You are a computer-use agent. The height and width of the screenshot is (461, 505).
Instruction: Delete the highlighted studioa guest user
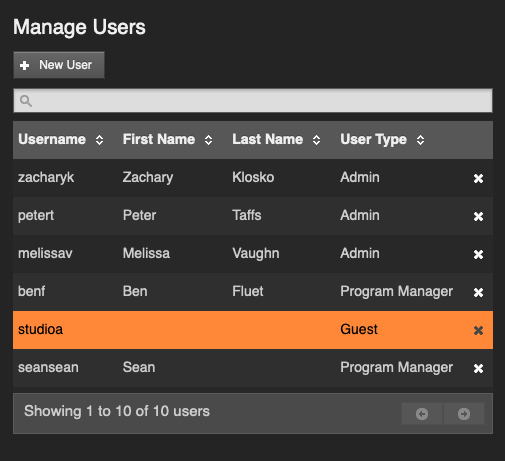coord(478,330)
